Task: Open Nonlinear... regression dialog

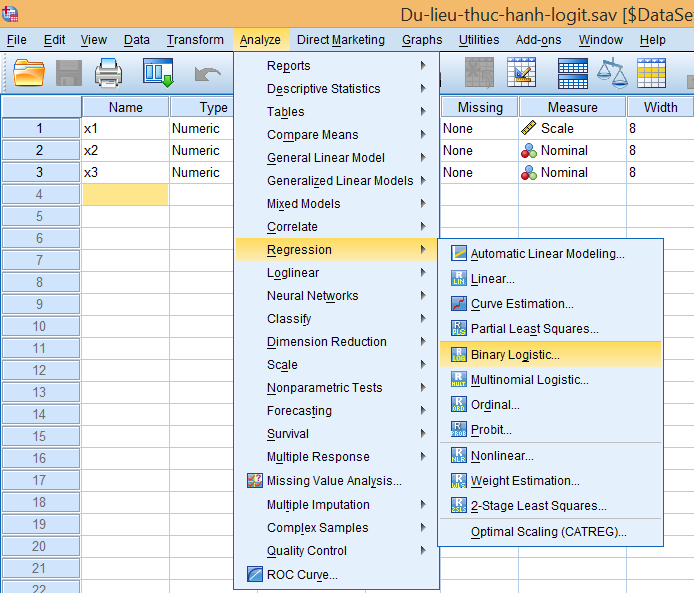Action: point(551,456)
